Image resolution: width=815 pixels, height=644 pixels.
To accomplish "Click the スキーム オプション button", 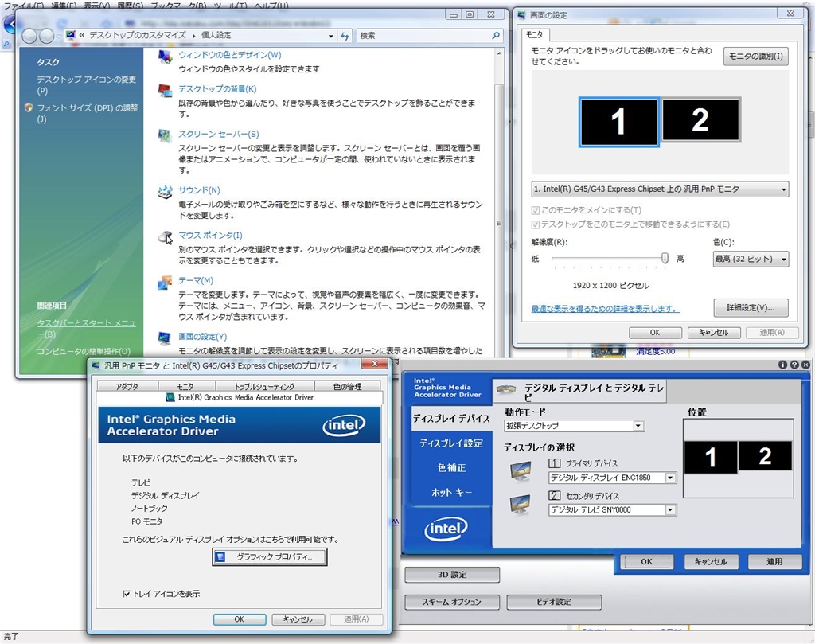I will 452,602.
